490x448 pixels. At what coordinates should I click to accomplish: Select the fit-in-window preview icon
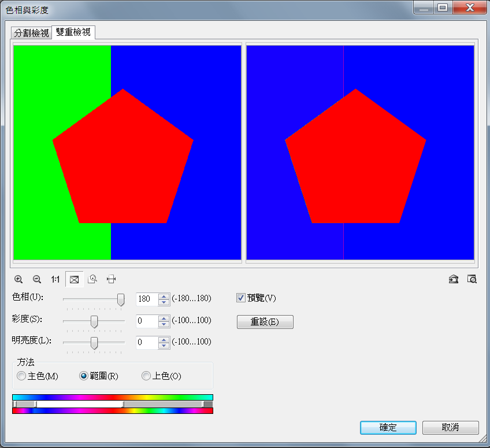pos(75,279)
